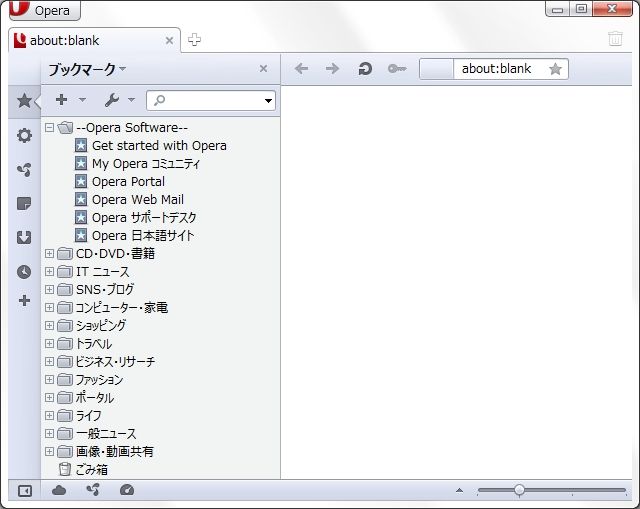Open the wrench view options dropdown arrow

click(x=131, y=100)
